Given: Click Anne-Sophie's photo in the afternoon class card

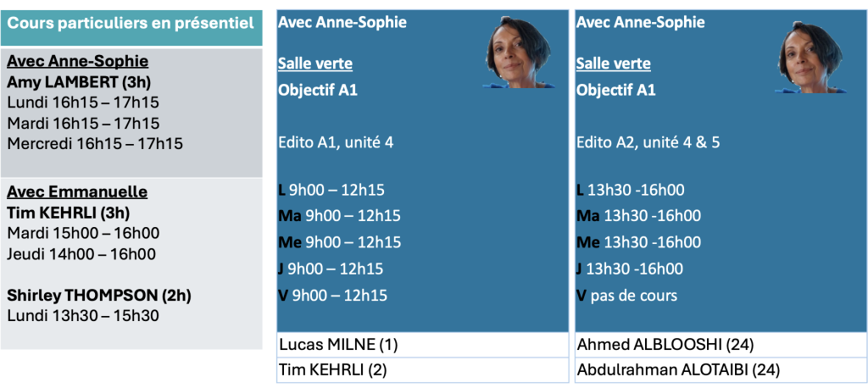Looking at the screenshot, I should click(810, 56).
